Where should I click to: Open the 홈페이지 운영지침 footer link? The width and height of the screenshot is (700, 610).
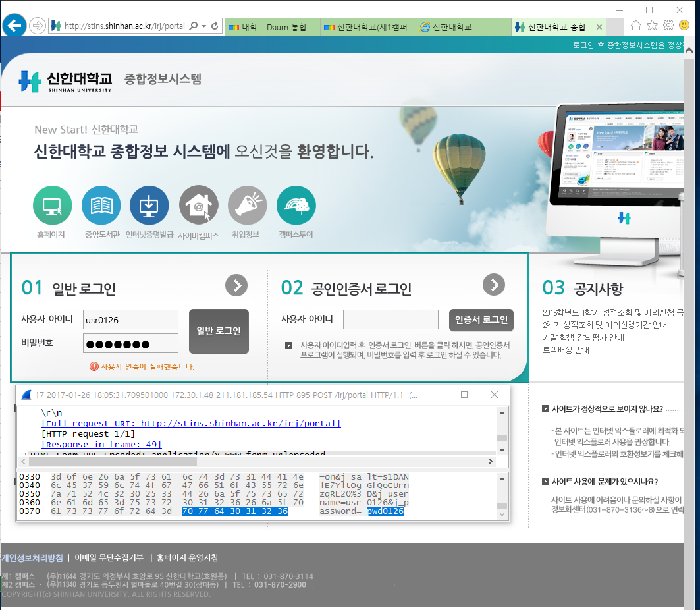pos(187,558)
